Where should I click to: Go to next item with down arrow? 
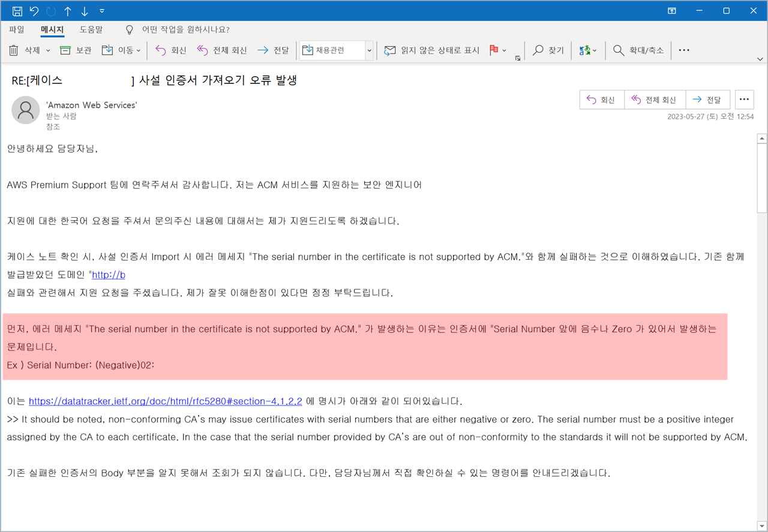coord(85,11)
